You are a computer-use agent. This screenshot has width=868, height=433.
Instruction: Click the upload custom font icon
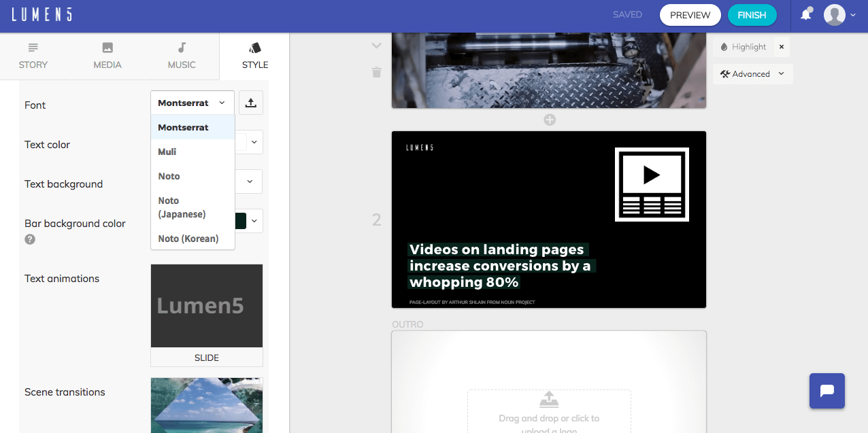click(x=250, y=102)
